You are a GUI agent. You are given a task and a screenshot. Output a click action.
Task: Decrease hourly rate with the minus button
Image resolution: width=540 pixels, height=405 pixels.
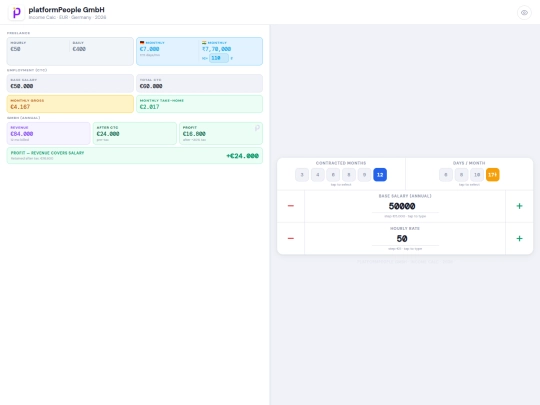point(291,238)
